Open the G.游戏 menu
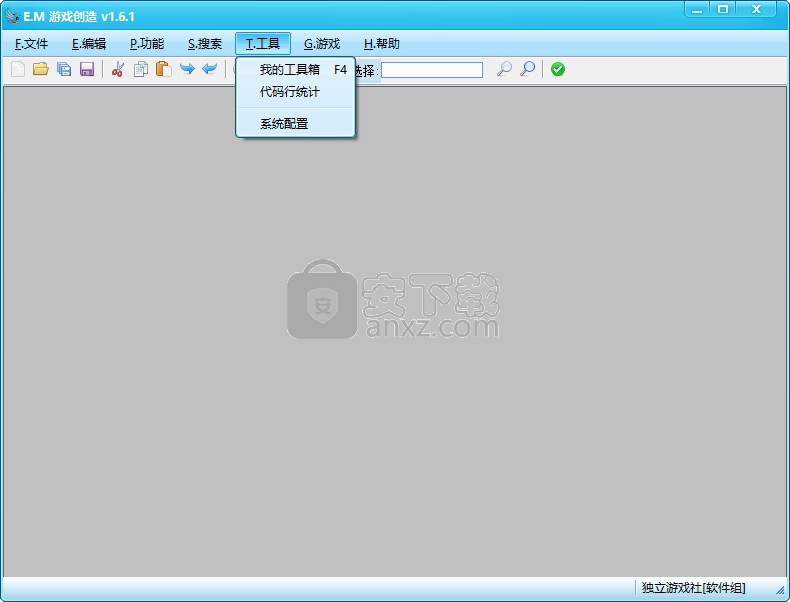Image resolution: width=790 pixels, height=602 pixels. pyautogui.click(x=321, y=44)
